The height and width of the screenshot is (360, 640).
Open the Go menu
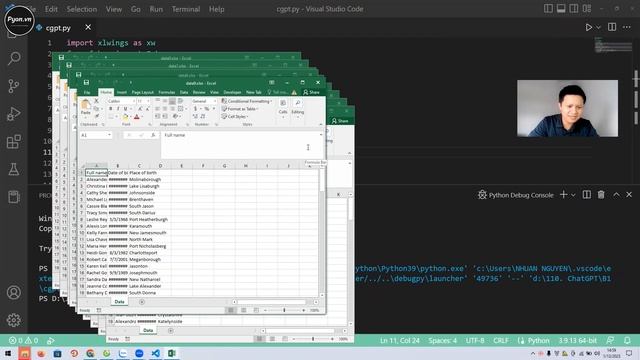(136, 9)
